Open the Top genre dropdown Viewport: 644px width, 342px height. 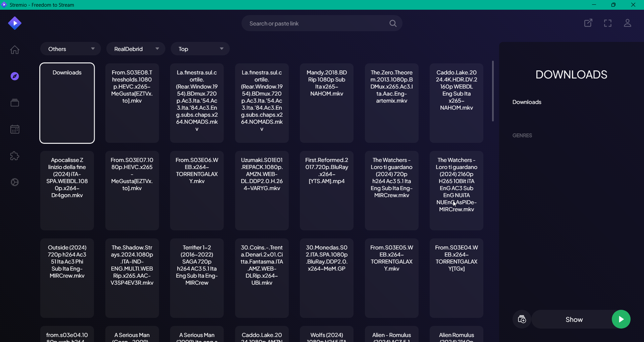pyautogui.click(x=200, y=49)
